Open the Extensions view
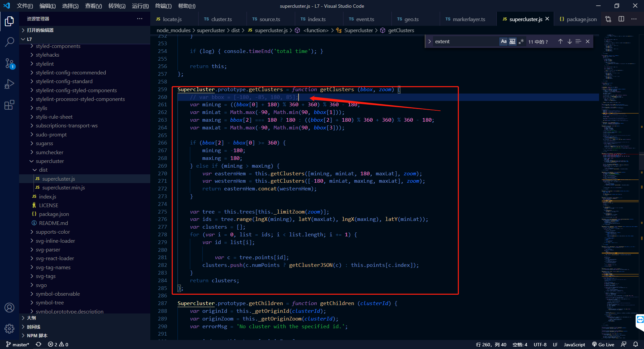The width and height of the screenshot is (644, 349). coord(9,105)
